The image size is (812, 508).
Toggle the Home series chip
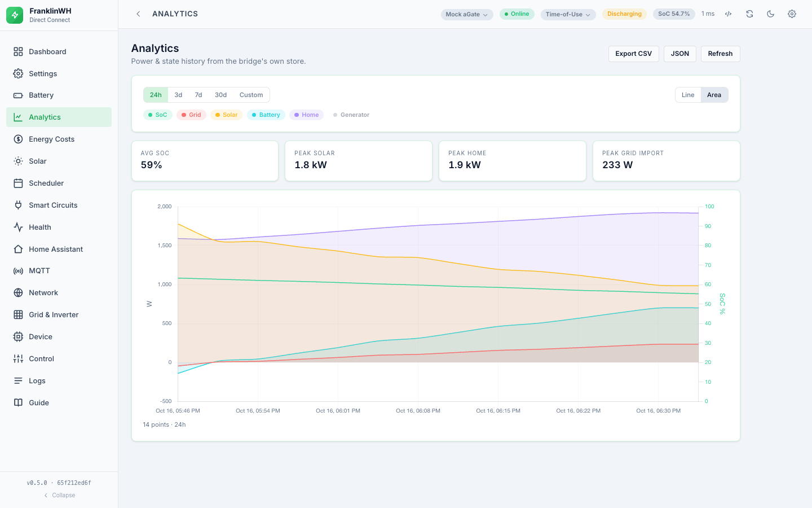coord(307,115)
